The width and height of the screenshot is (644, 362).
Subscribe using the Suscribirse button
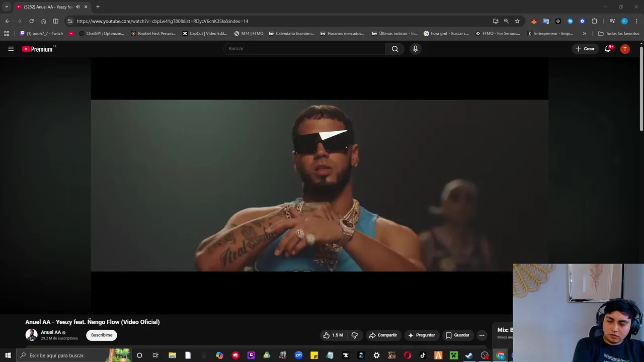[x=102, y=335]
